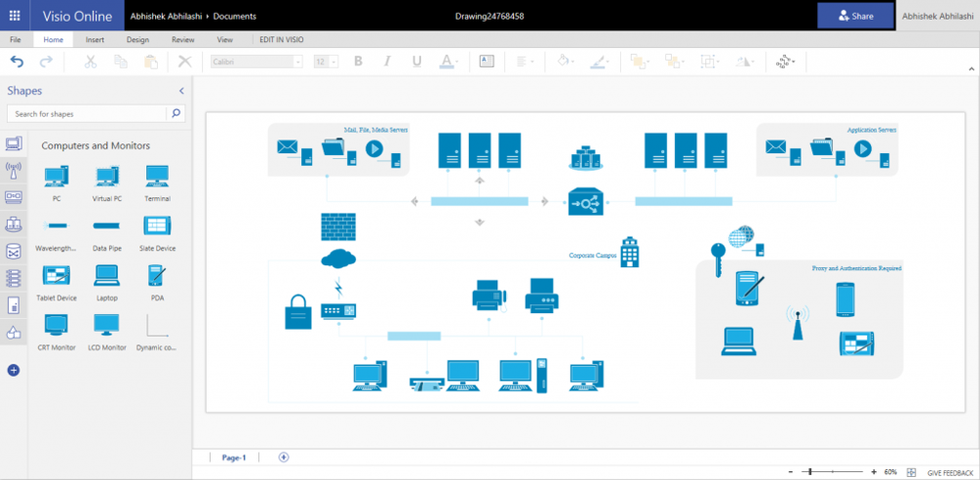Select the PC shape in stencil
Image resolution: width=980 pixels, height=480 pixels.
[56, 184]
